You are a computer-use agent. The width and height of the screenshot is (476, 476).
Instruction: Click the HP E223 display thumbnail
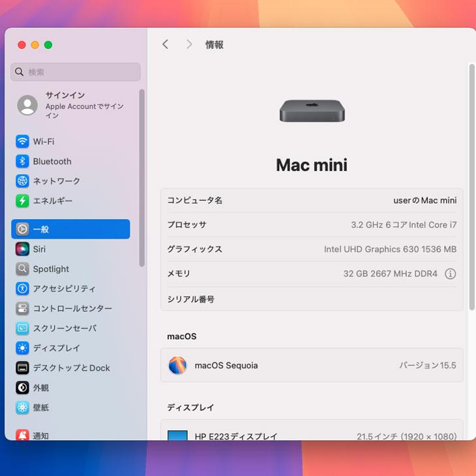coord(177,436)
